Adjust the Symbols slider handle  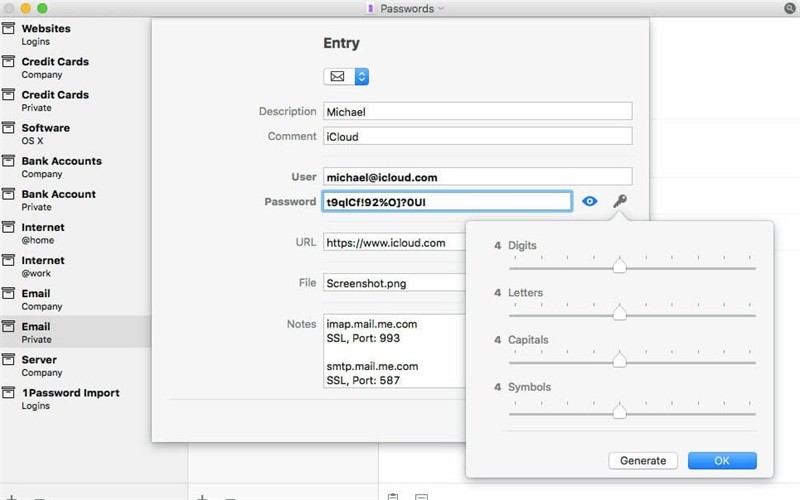tap(619, 411)
